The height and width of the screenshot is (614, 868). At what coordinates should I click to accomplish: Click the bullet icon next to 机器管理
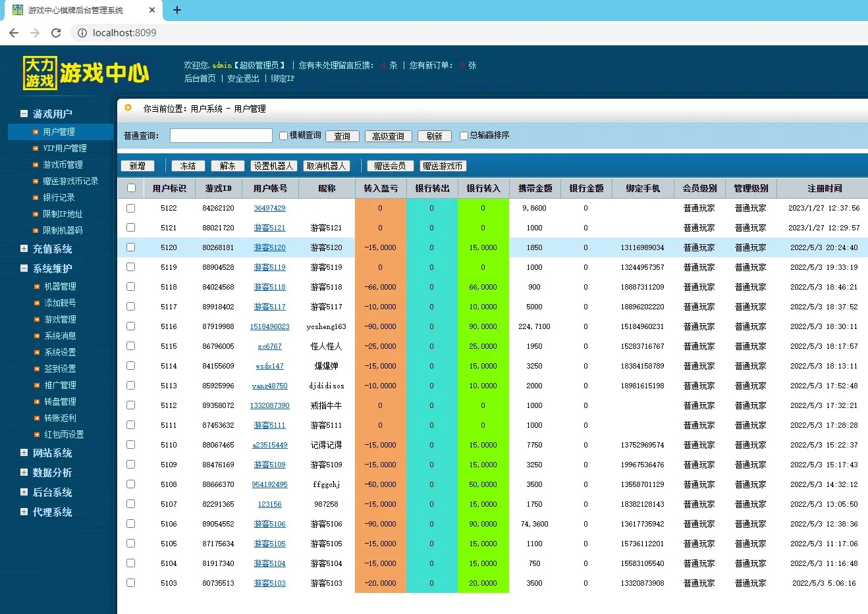pyautogui.click(x=37, y=287)
